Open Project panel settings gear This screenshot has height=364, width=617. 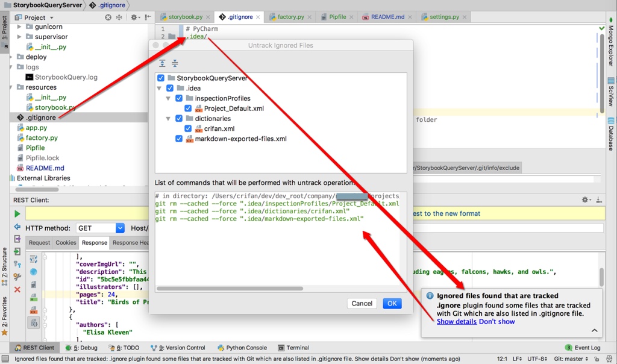134,17
